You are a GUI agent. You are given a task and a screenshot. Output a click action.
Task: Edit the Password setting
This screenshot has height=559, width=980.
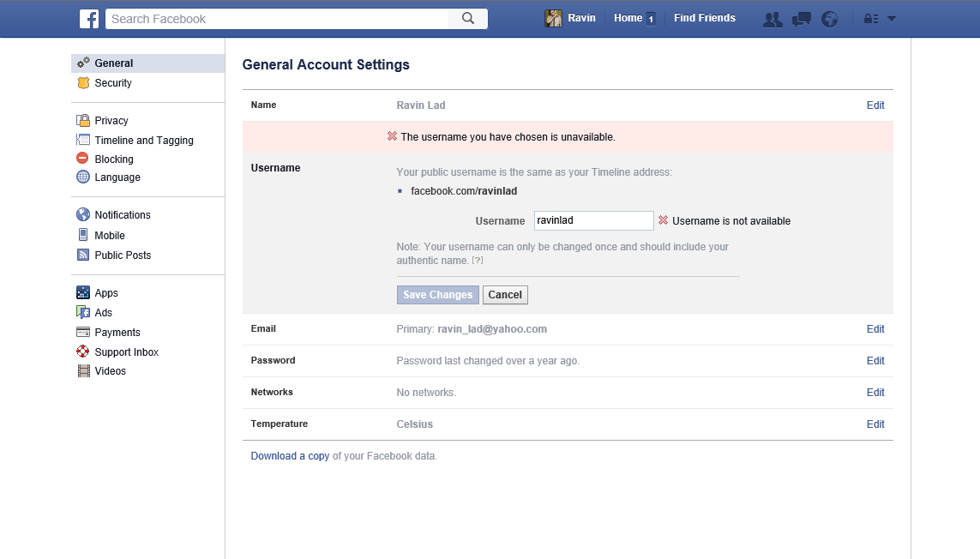(x=875, y=361)
